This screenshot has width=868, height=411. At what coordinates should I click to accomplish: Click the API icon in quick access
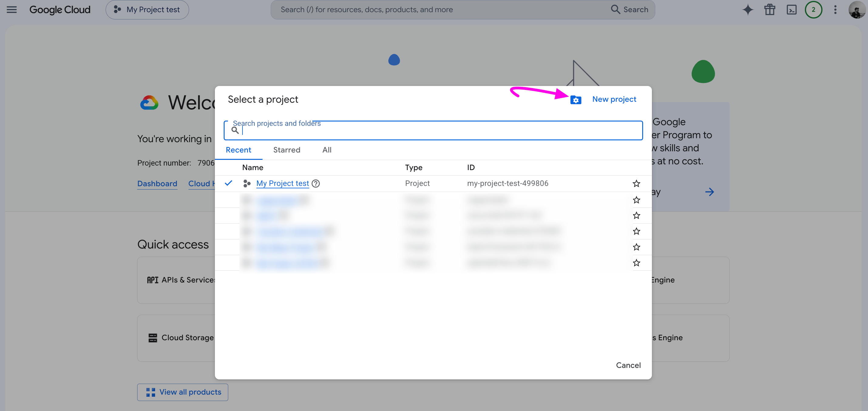tap(152, 280)
